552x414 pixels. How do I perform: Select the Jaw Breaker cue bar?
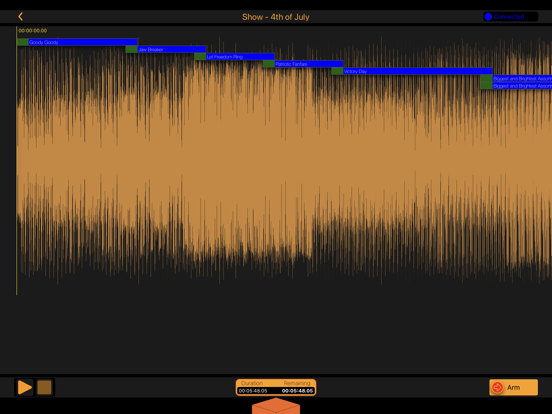click(x=171, y=49)
